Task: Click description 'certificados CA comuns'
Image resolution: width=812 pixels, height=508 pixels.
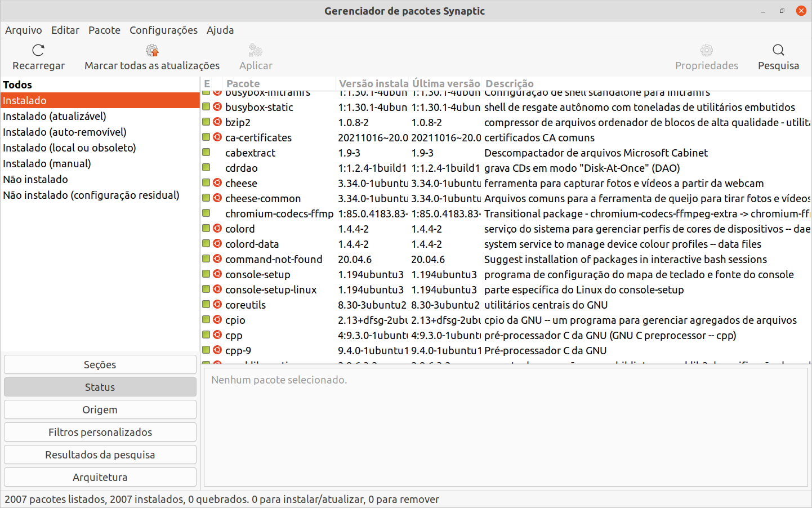Action: (539, 137)
